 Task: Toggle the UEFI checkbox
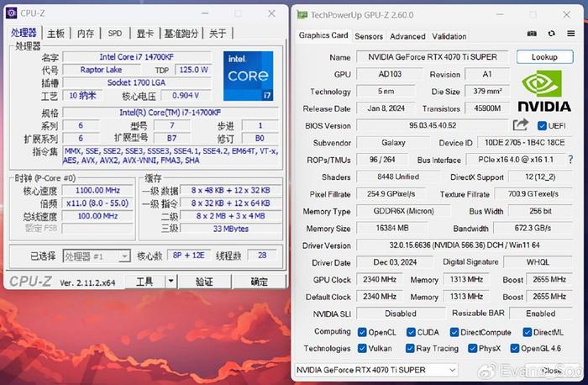[x=542, y=126]
